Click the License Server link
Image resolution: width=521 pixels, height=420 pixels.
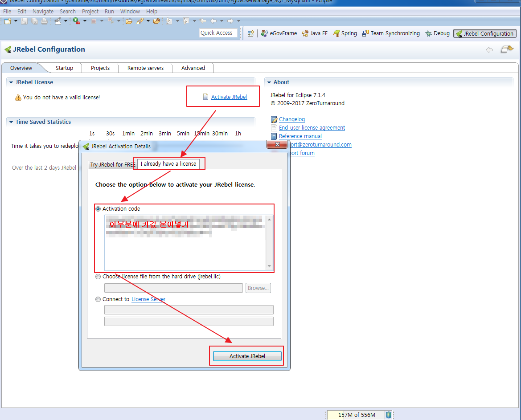point(148,299)
